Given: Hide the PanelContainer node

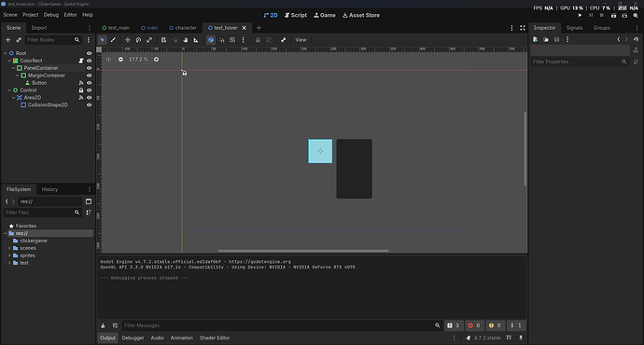Looking at the screenshot, I should pyautogui.click(x=89, y=68).
